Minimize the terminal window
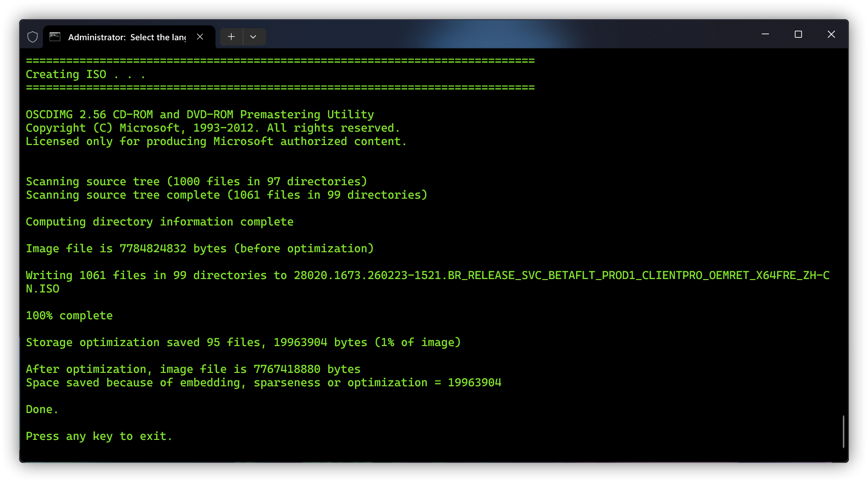The width and height of the screenshot is (868, 482). pyautogui.click(x=765, y=34)
